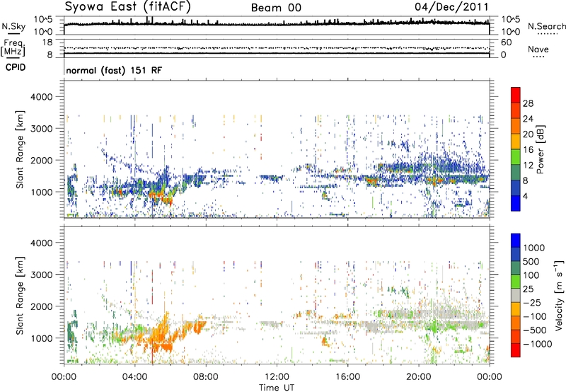Click inside the velocity range-time plot
The width and height of the screenshot is (566, 392).
(277, 295)
